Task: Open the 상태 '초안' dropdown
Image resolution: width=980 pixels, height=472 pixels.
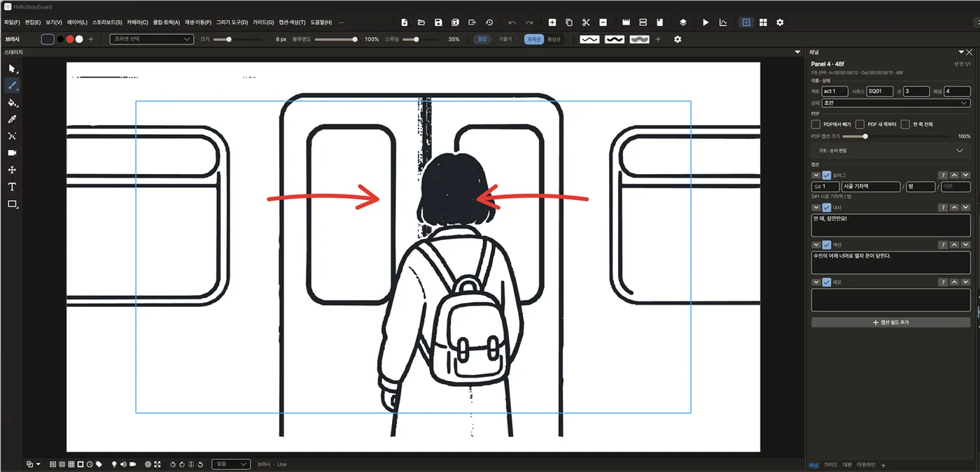Action: [896, 103]
